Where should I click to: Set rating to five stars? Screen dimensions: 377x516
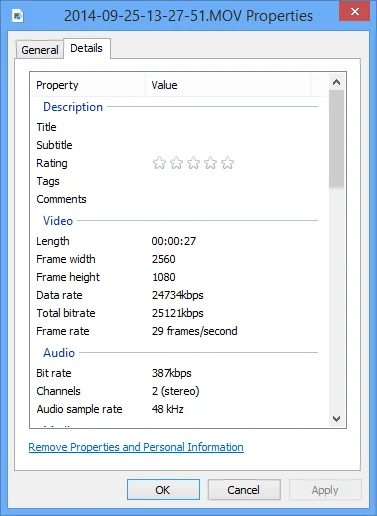227,163
